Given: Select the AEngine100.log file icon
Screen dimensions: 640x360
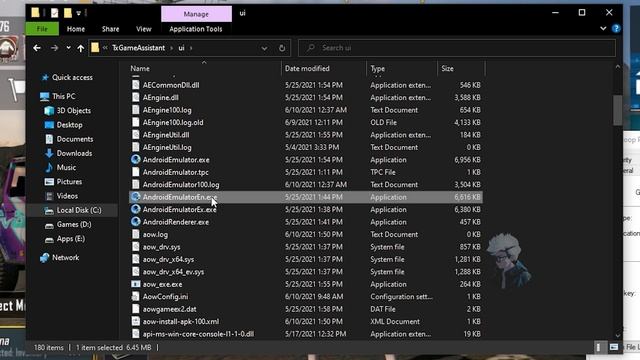Looking at the screenshot, I should coord(136,110).
